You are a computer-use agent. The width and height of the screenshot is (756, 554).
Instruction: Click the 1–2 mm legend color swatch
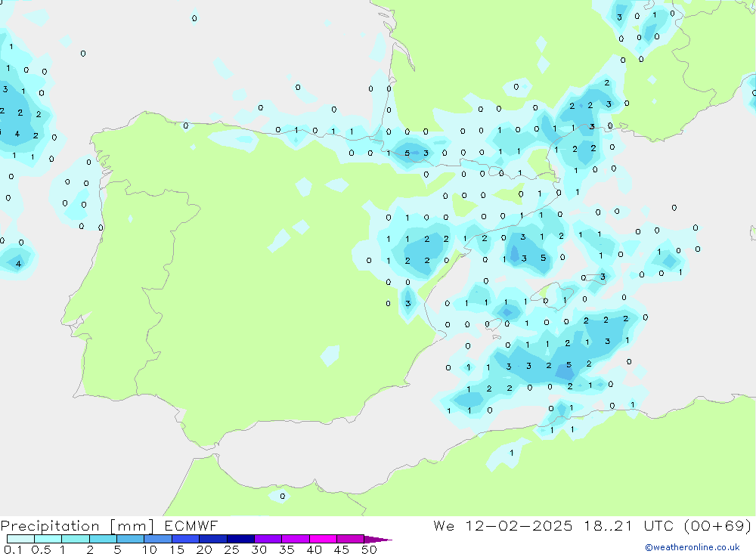pyautogui.click(x=76, y=539)
